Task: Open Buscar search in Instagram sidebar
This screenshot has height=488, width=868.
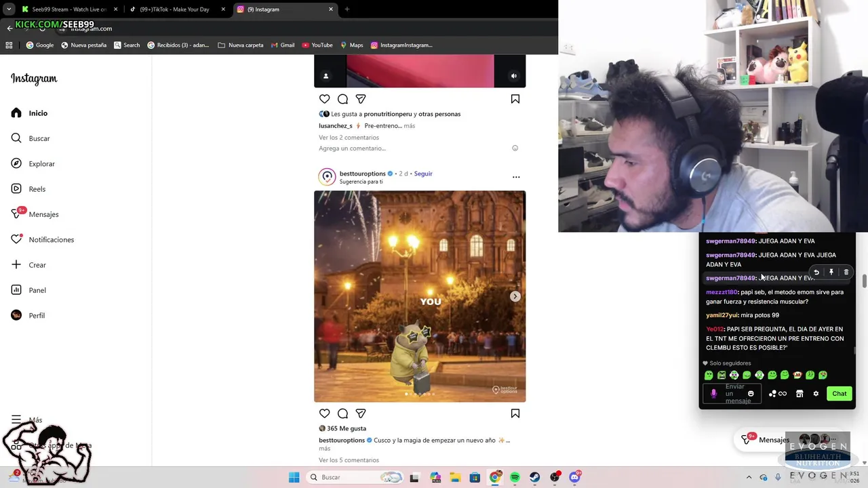Action: pos(31,138)
